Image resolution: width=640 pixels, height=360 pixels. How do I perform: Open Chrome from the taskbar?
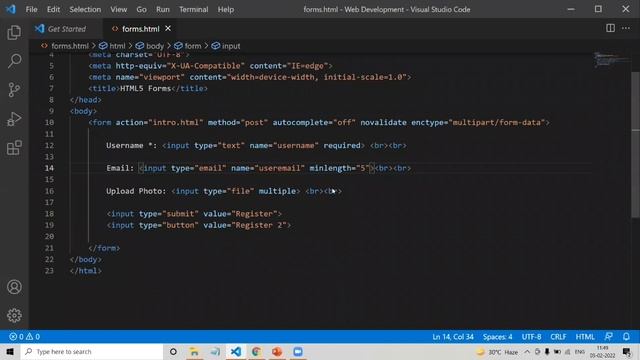point(256,351)
